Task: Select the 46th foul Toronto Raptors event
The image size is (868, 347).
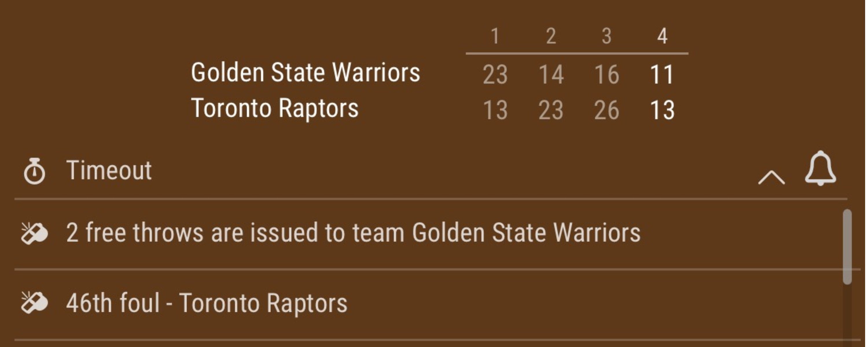Action: pos(207,303)
